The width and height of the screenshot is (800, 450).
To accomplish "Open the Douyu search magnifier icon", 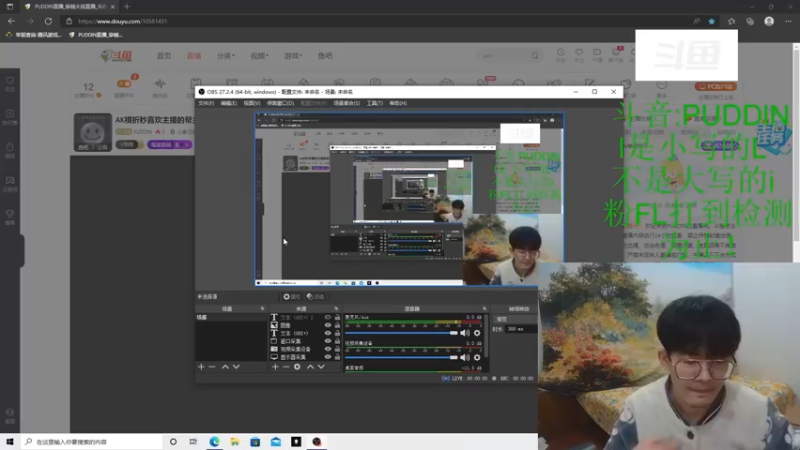I will coord(535,56).
